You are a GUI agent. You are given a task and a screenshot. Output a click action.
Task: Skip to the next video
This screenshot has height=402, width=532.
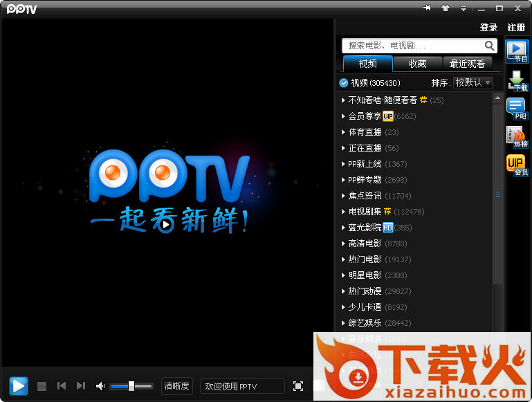(x=81, y=386)
